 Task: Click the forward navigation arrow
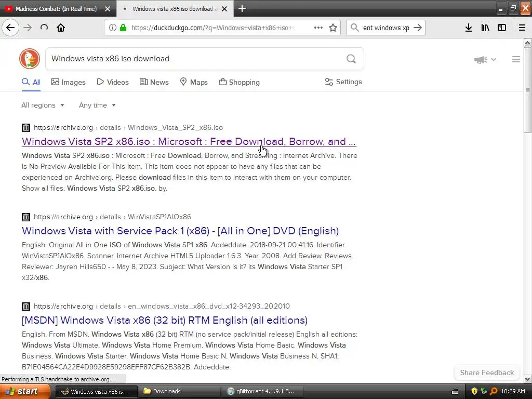point(28,28)
